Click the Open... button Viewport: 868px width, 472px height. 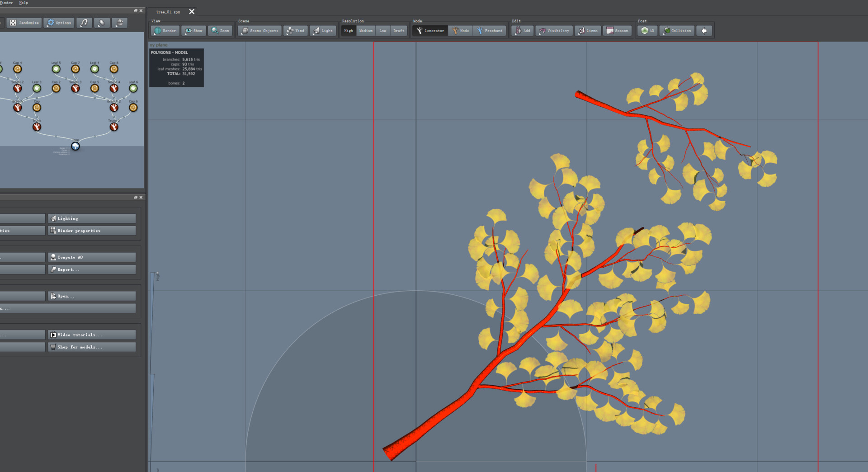click(x=92, y=296)
